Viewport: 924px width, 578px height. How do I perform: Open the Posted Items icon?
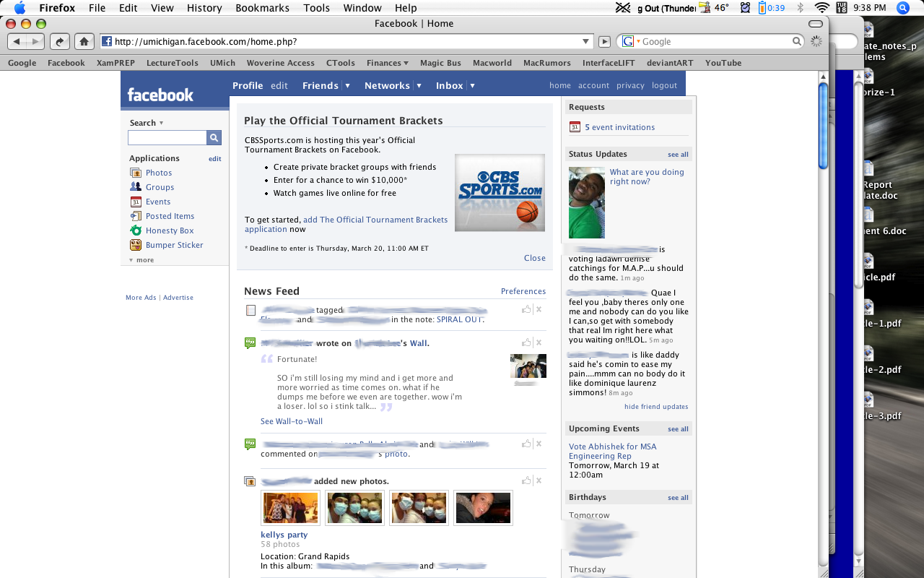click(136, 216)
